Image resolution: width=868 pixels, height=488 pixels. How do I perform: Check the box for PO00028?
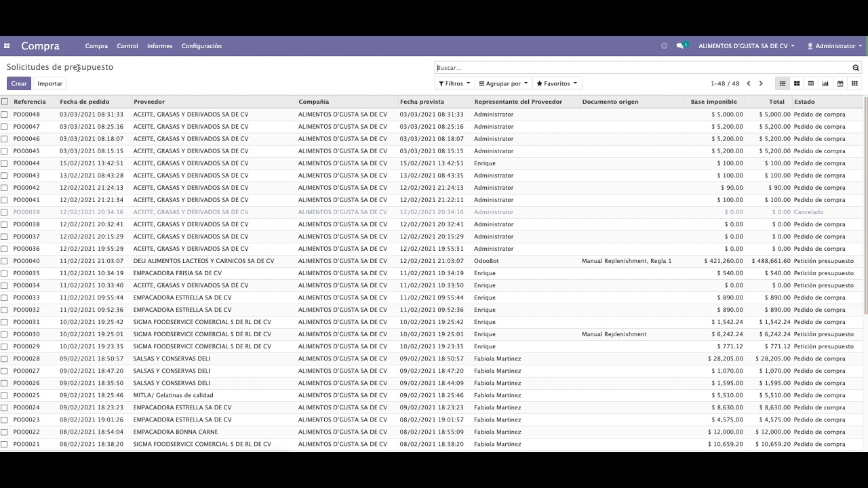point(5,359)
